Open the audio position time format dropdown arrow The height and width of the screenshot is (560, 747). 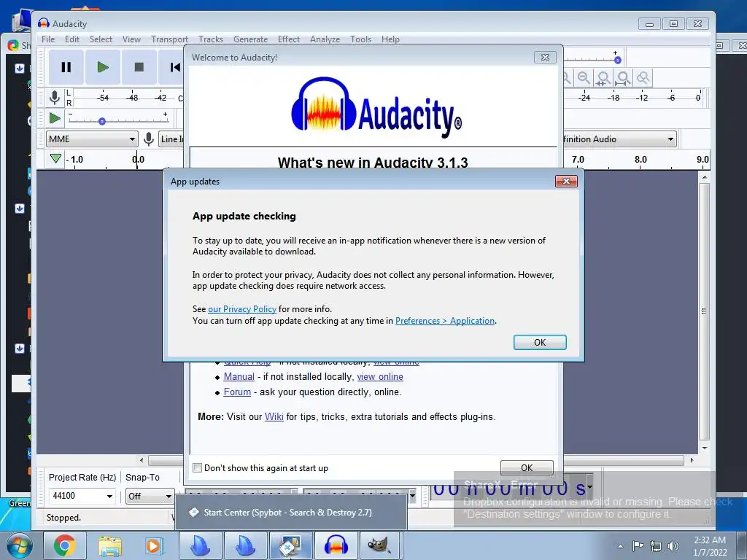point(589,486)
